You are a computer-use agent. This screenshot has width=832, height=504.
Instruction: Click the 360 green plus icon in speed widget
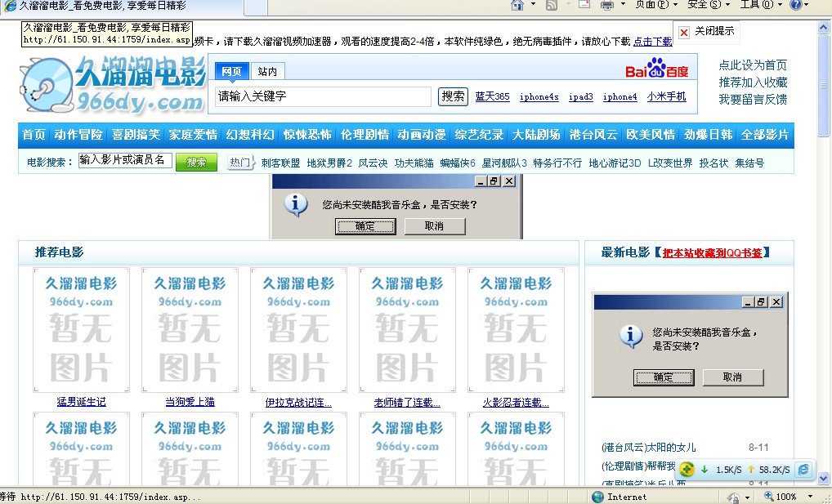pyautogui.click(x=687, y=470)
